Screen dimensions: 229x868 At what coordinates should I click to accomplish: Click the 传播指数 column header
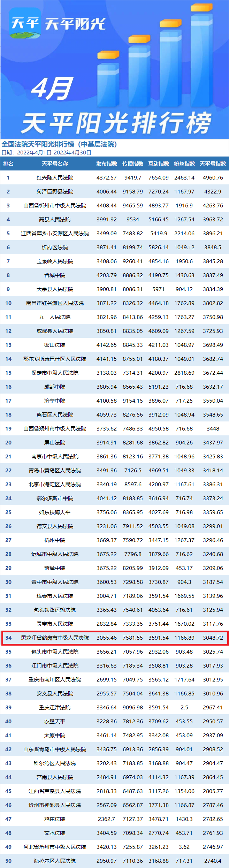(x=133, y=163)
